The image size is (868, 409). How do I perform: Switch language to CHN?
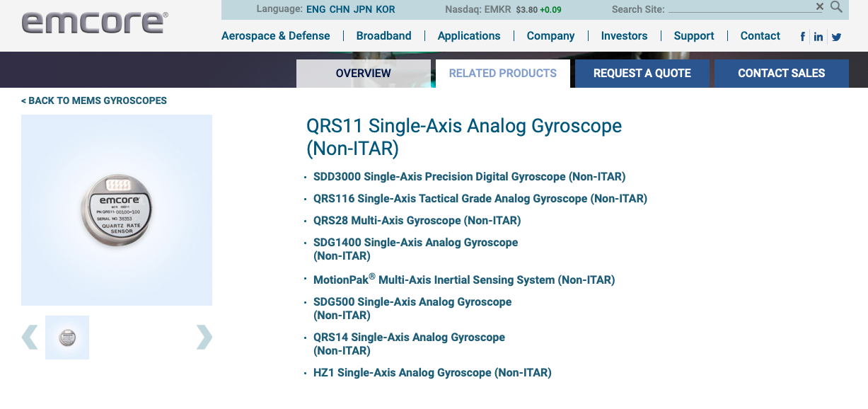click(x=340, y=9)
